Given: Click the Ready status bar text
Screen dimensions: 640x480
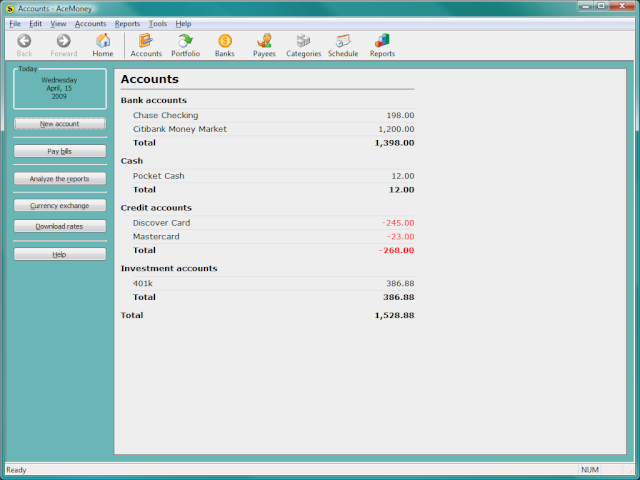Looking at the screenshot, I should point(16,470).
